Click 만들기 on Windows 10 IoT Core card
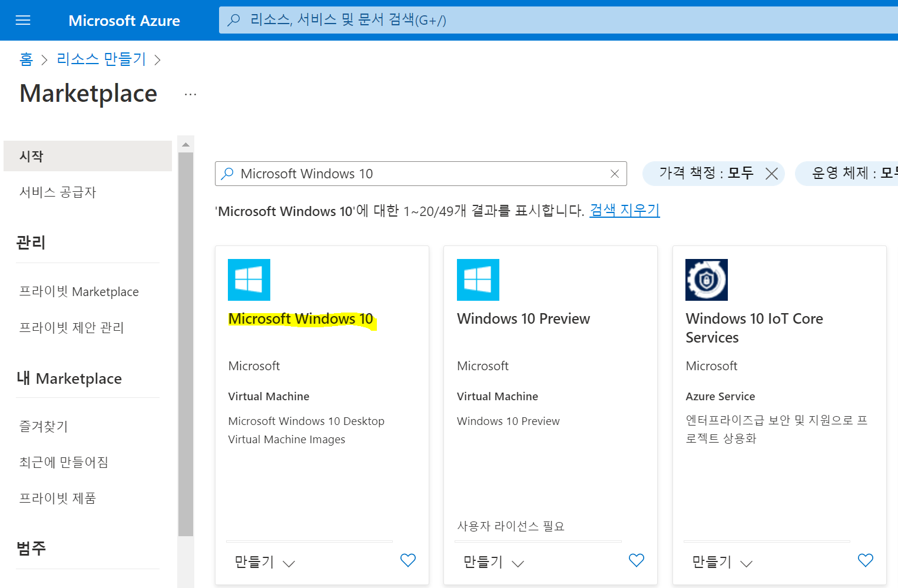The image size is (898, 588). [x=711, y=562]
